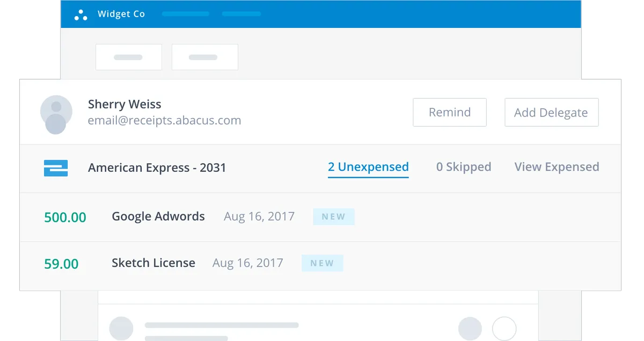Screen dimensions: 644x341
Task: Click the filled gray circle at bottom right
Action: (470, 329)
